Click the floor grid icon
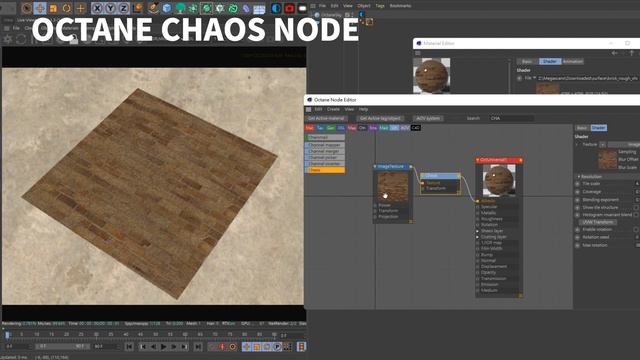640x360 pixels. coord(259,8)
